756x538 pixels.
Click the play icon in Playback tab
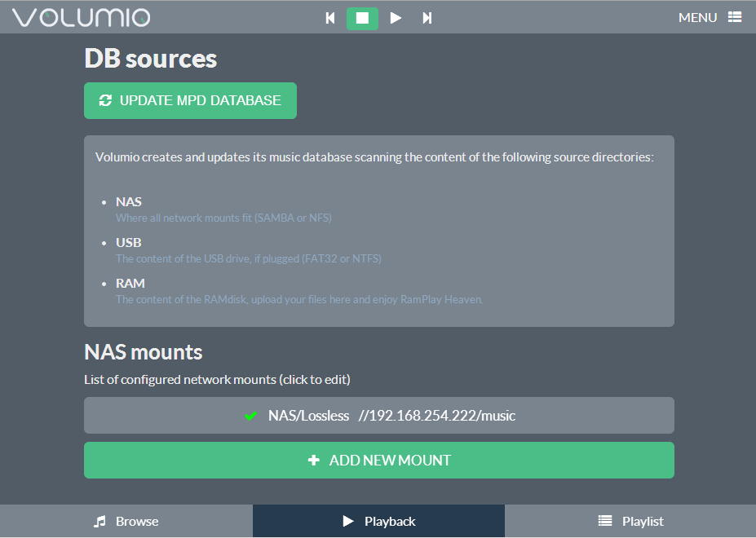pyautogui.click(x=348, y=521)
